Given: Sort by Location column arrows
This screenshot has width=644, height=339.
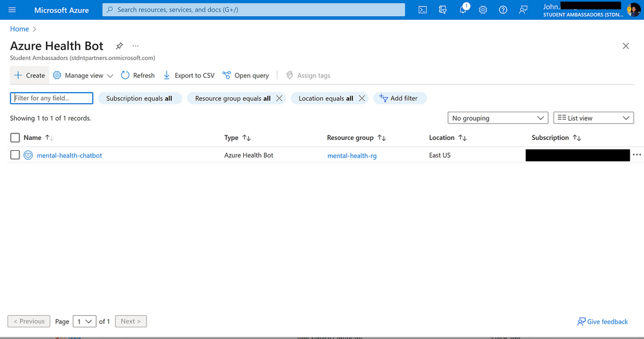Looking at the screenshot, I should (463, 138).
